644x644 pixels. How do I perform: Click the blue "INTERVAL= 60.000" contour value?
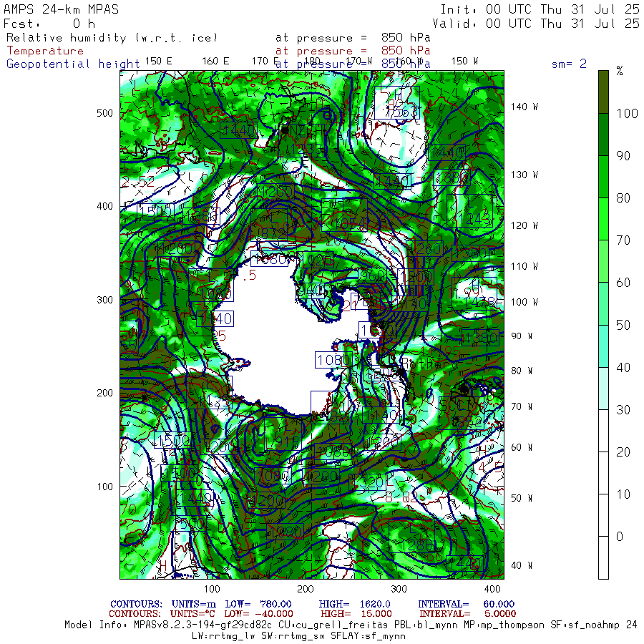pyautogui.click(x=466, y=604)
